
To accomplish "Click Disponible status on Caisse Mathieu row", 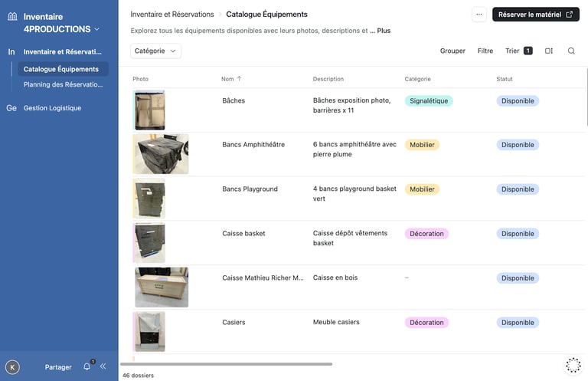I will click(x=518, y=278).
